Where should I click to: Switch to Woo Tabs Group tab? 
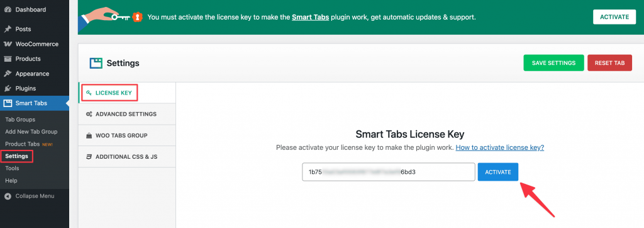click(x=127, y=135)
